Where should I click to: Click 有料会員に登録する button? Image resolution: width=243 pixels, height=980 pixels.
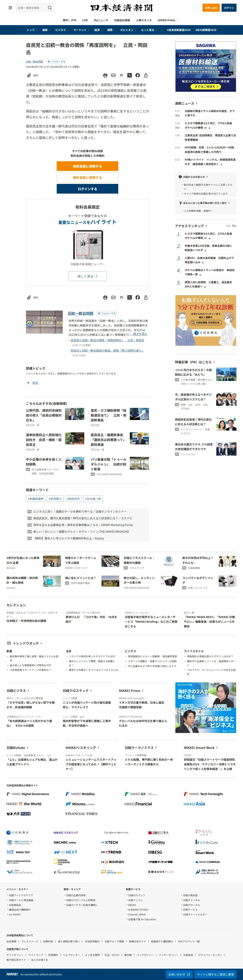[87, 166]
